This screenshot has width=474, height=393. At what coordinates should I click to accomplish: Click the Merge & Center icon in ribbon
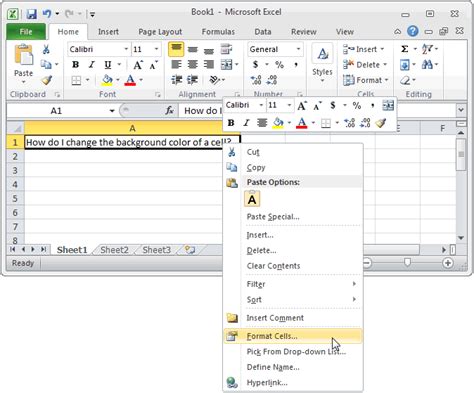(x=226, y=64)
